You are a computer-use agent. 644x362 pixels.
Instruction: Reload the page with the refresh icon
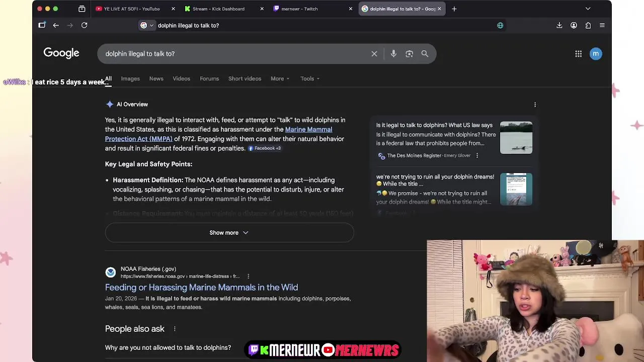[x=85, y=25]
